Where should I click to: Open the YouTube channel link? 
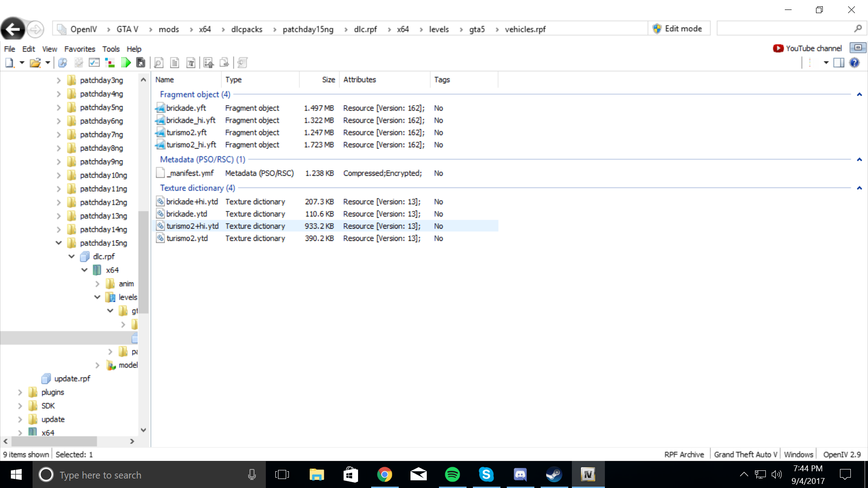[x=807, y=48]
